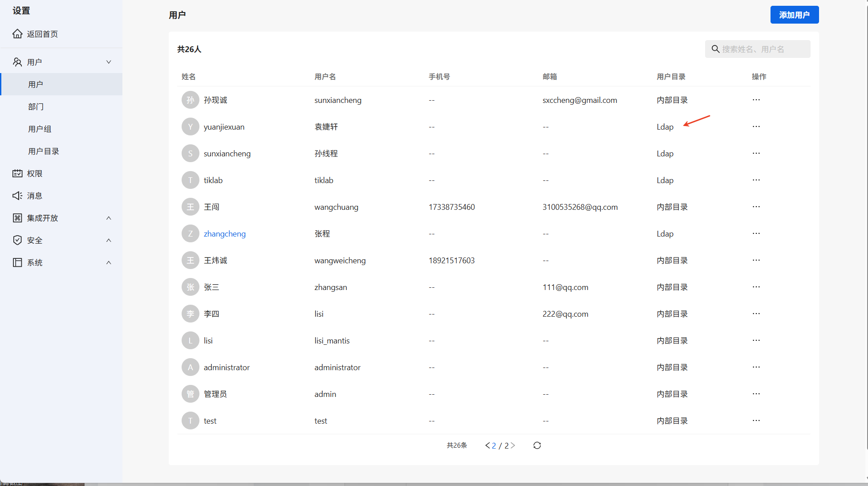The width and height of the screenshot is (868, 486).
Task: Expand the 系统 section chevron
Action: 109,262
